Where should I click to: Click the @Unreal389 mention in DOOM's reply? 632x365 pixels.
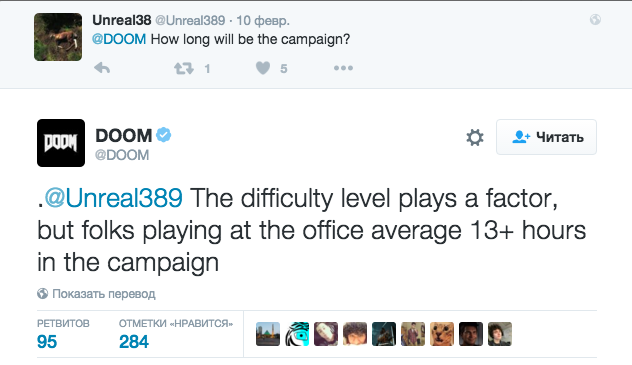[x=113, y=198]
